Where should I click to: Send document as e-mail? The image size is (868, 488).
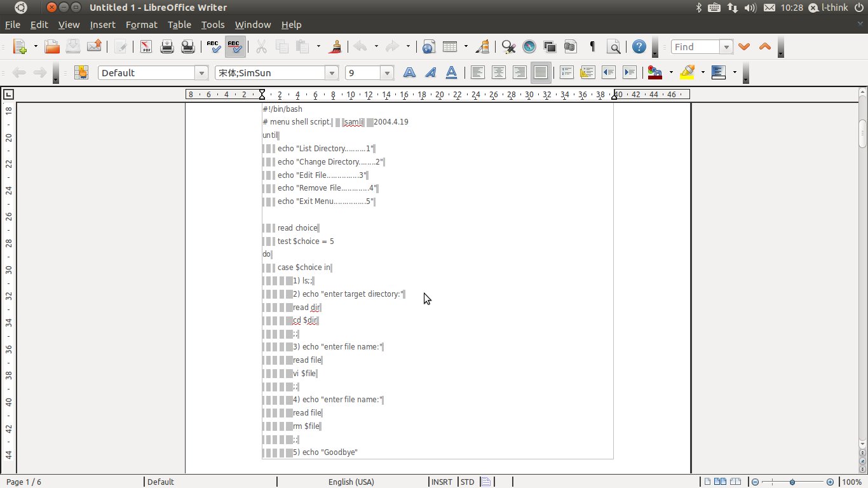coord(94,46)
